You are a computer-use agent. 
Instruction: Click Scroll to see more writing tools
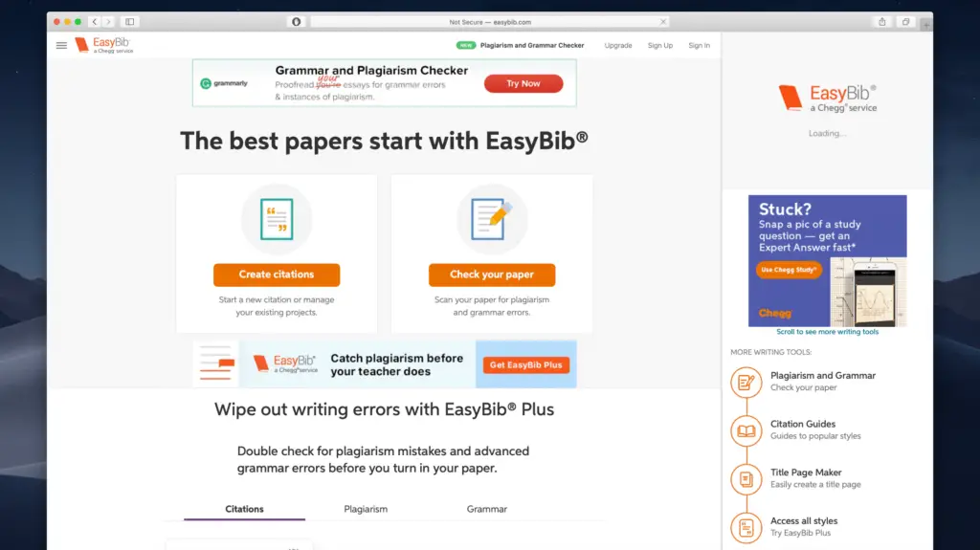pyautogui.click(x=827, y=332)
